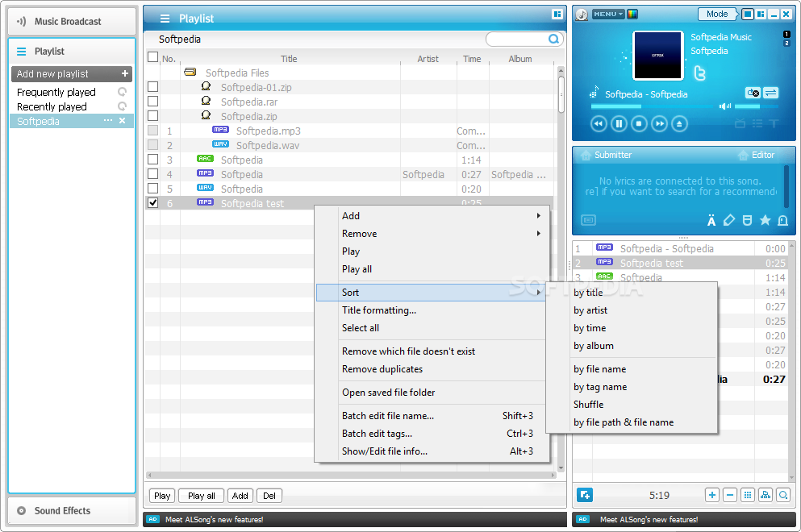Check the row 4 checkbox
The image size is (801, 532).
point(152,173)
